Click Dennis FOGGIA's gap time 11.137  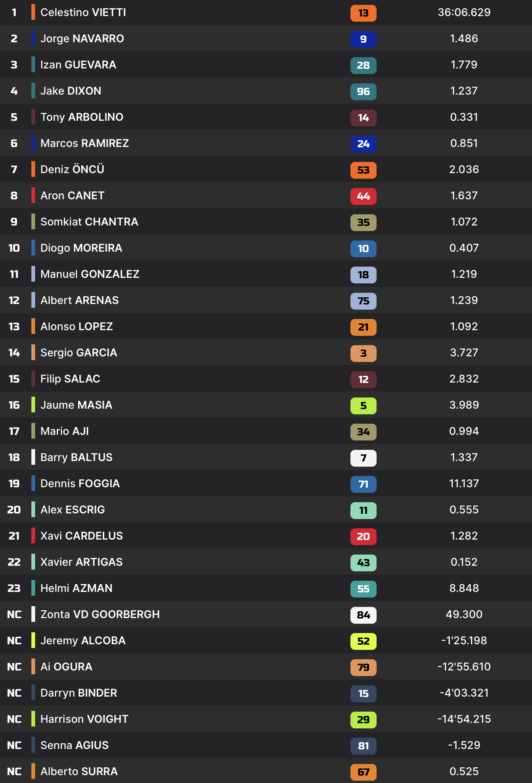pyautogui.click(x=464, y=483)
